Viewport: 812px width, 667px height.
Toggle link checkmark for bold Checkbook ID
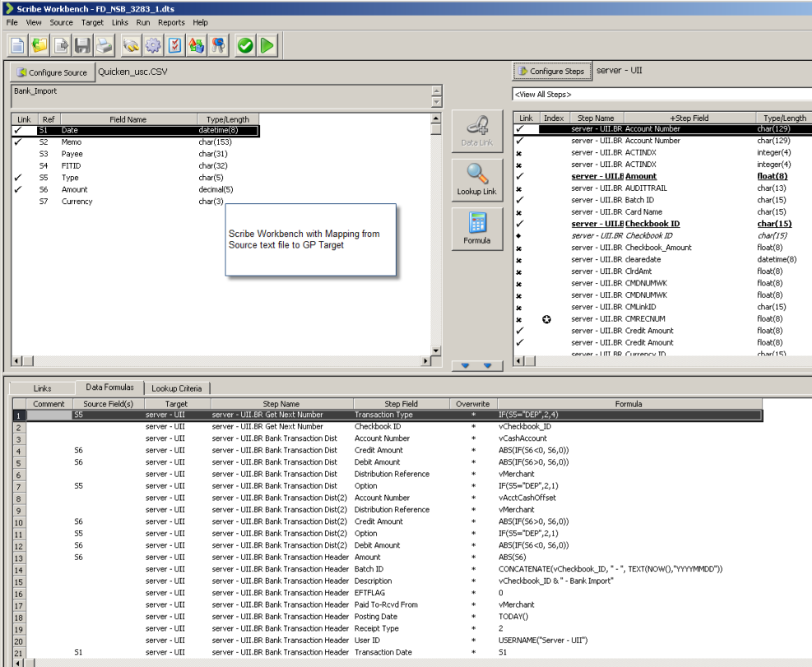(520, 224)
